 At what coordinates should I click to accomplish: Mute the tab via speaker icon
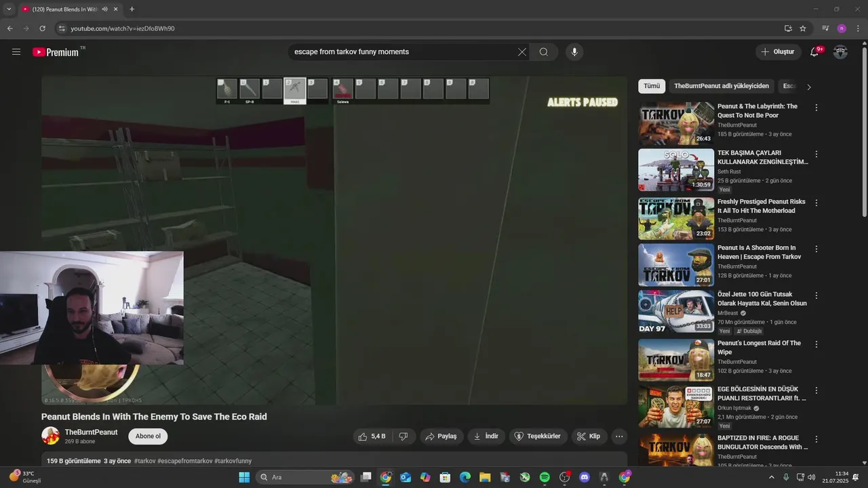tap(104, 9)
